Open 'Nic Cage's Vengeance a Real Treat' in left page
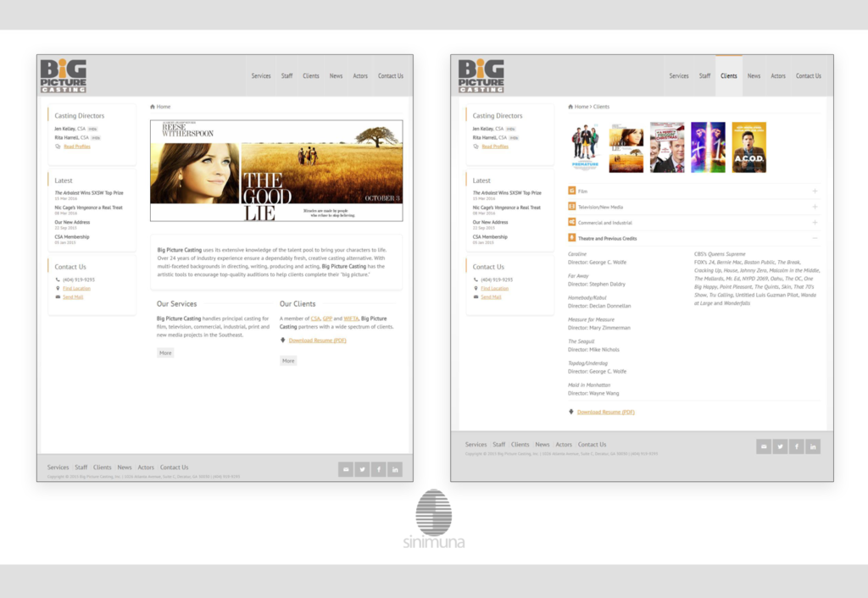This screenshot has width=868, height=598. [88, 208]
